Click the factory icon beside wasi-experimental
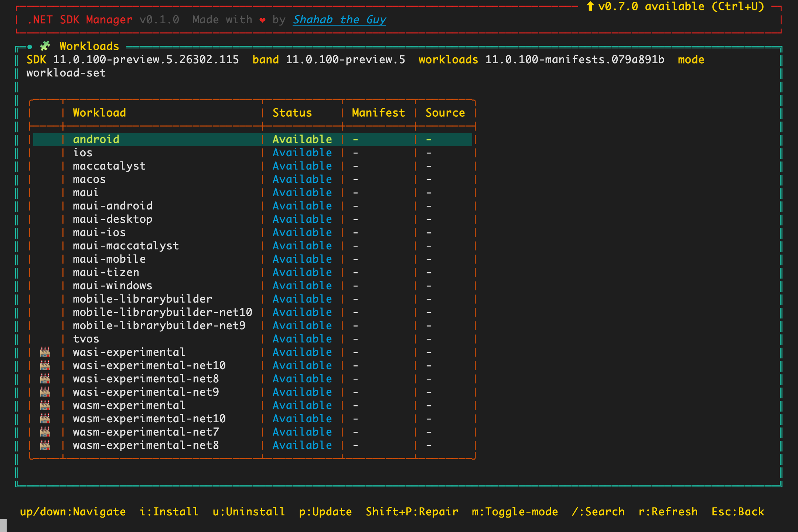This screenshot has width=798, height=532. [x=45, y=352]
